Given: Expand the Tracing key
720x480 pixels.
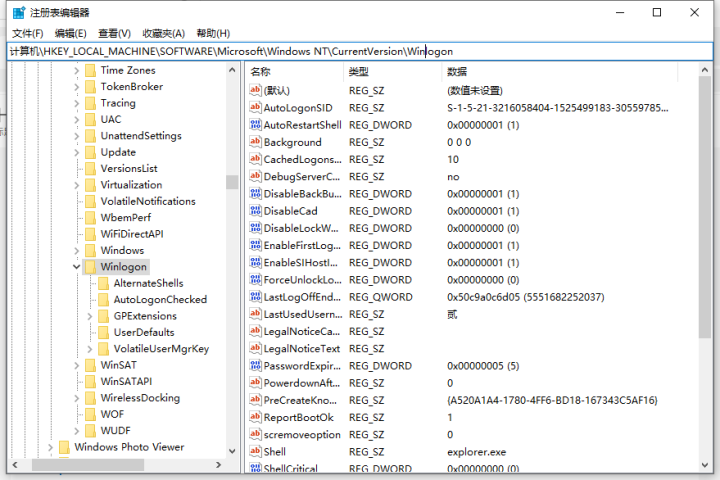Looking at the screenshot, I should [x=76, y=103].
